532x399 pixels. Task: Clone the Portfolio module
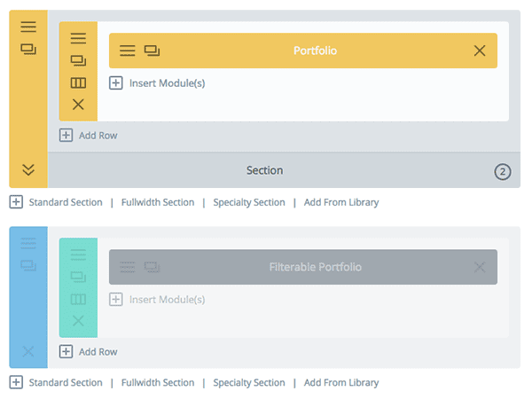152,51
